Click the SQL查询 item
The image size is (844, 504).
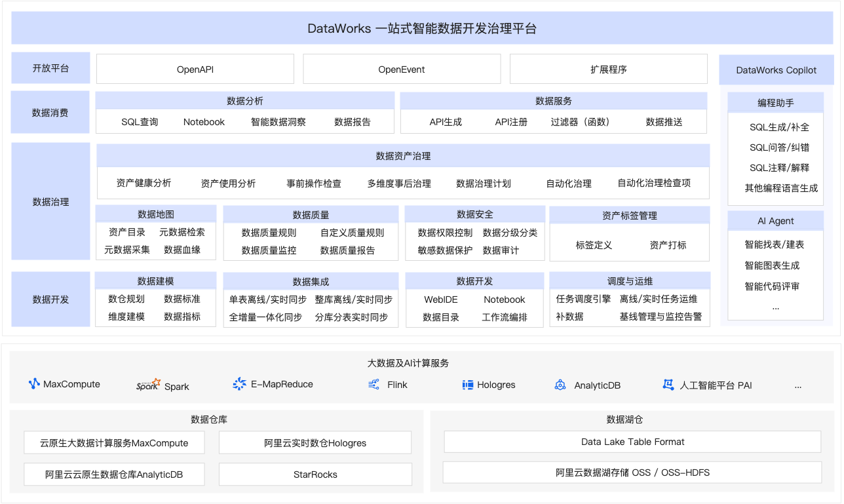pos(140,122)
